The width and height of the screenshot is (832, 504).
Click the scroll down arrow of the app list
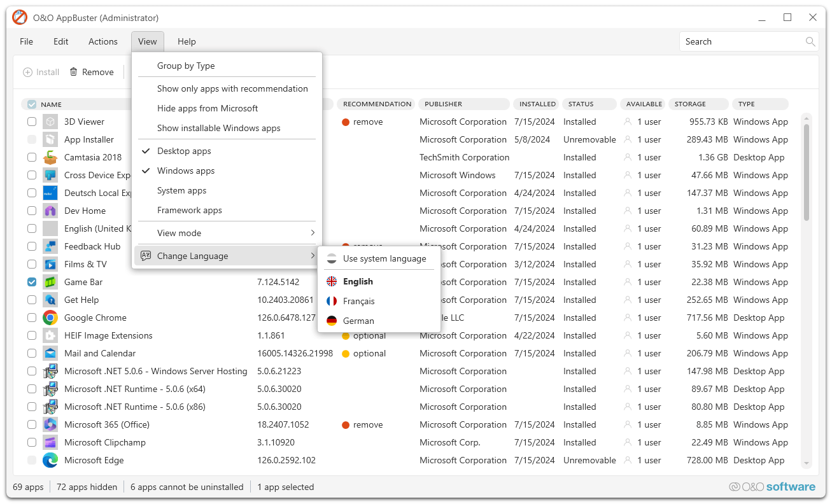(807, 464)
